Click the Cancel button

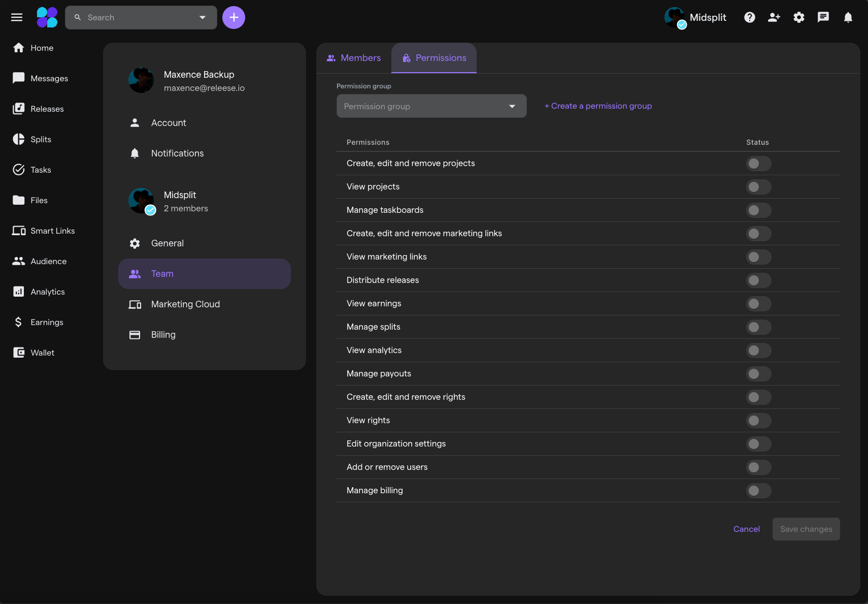click(x=746, y=529)
